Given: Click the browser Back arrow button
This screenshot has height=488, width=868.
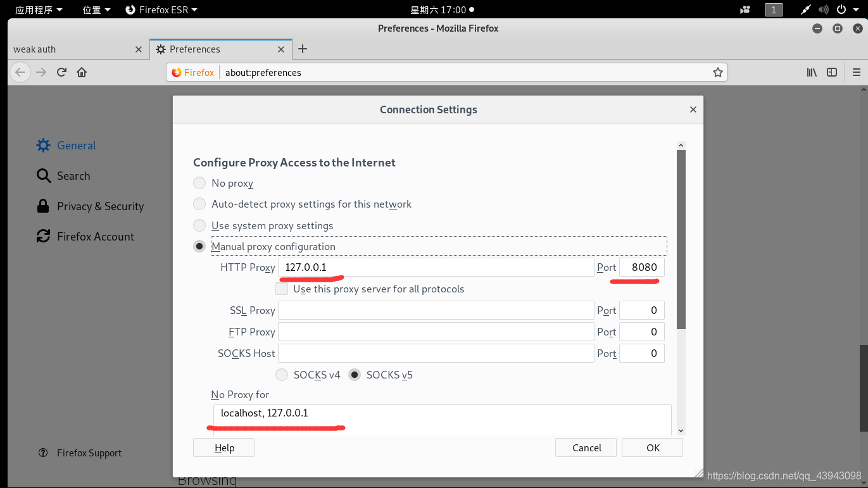Looking at the screenshot, I should pyautogui.click(x=20, y=72).
